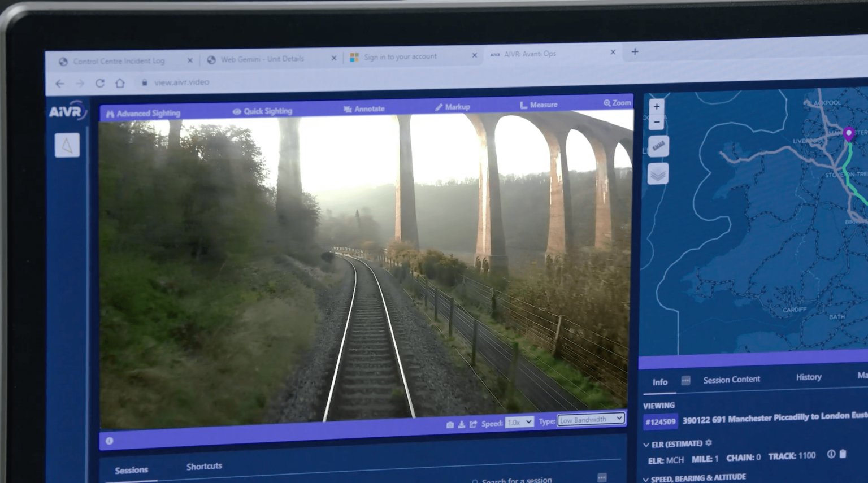Capture a frame with the camera icon

coord(450,423)
